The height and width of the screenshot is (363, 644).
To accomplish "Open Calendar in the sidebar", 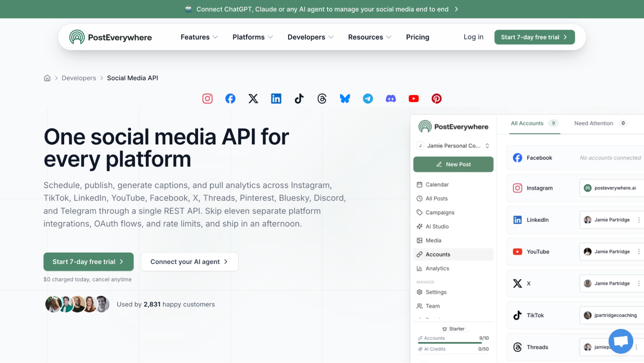I will [453, 185].
